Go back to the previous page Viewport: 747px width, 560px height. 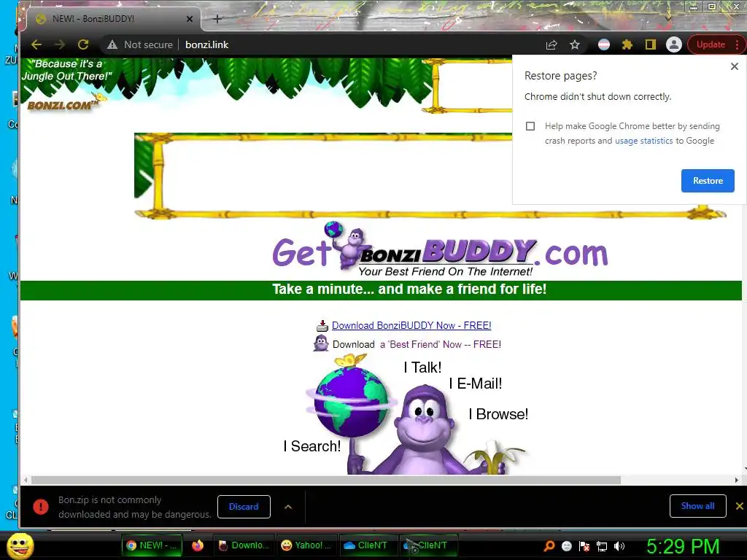36,44
